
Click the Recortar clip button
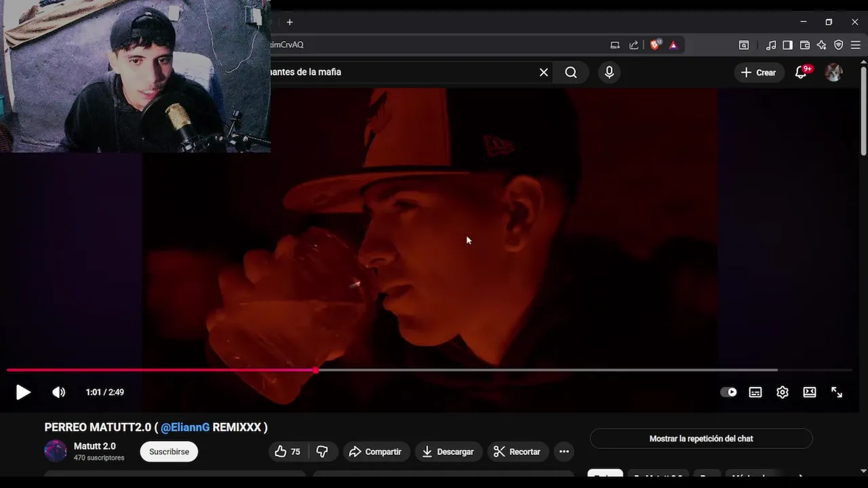pyautogui.click(x=517, y=452)
